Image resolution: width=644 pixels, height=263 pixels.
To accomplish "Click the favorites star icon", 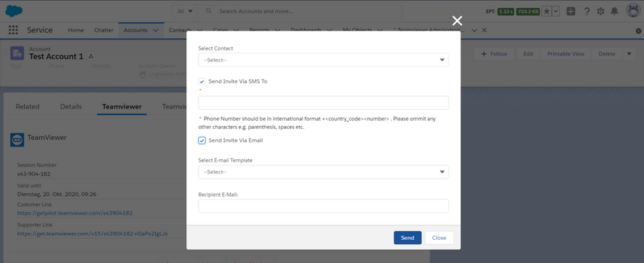I will [x=547, y=12].
